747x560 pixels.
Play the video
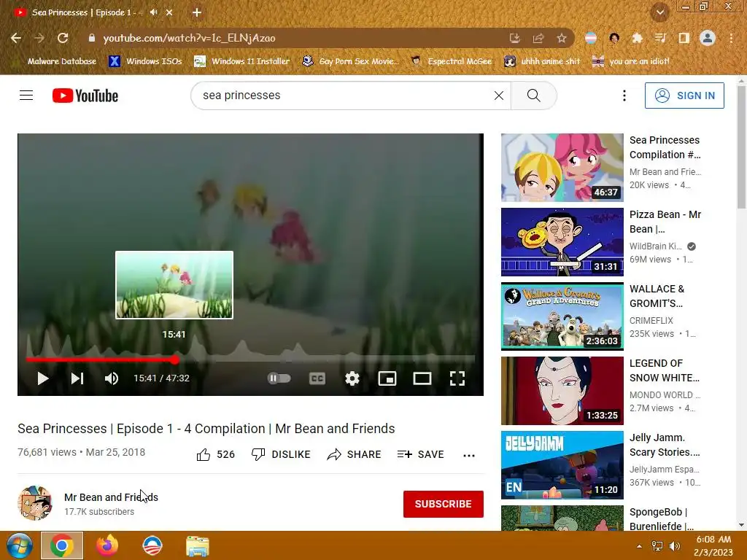coord(42,378)
